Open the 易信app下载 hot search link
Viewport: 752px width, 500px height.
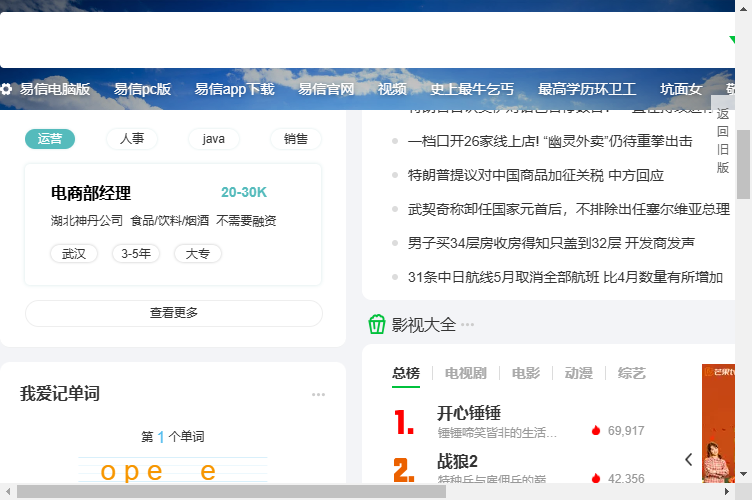[x=235, y=89]
